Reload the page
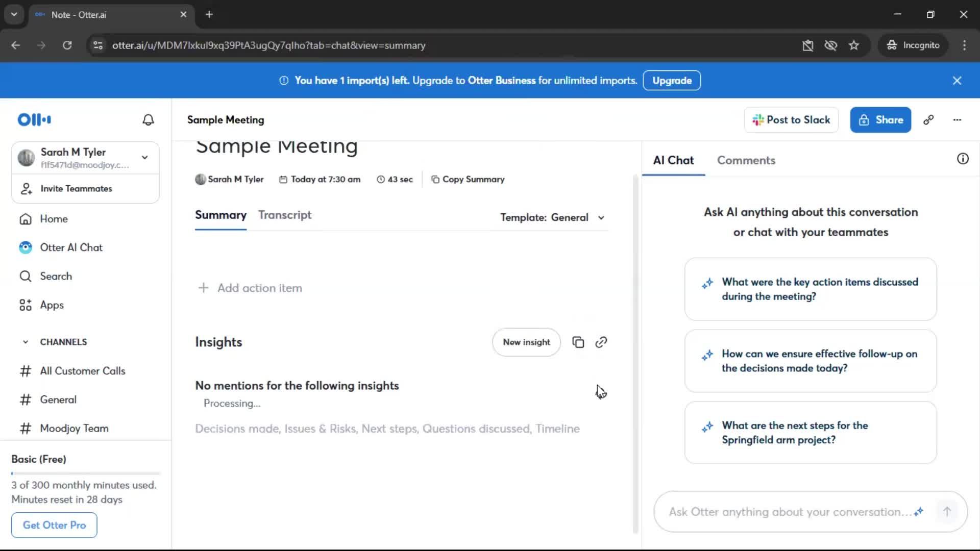The image size is (980, 551). [x=67, y=45]
